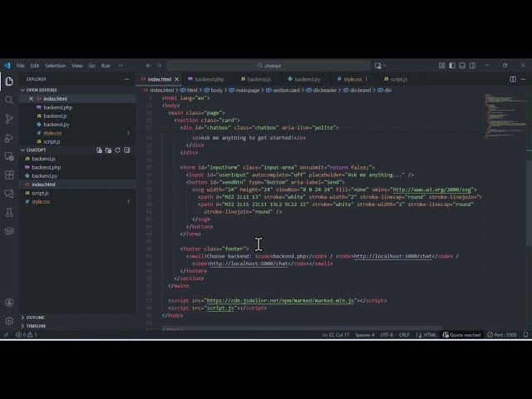
Task: Collapse the OPEN EDITORS section
Action: pyautogui.click(x=42, y=90)
